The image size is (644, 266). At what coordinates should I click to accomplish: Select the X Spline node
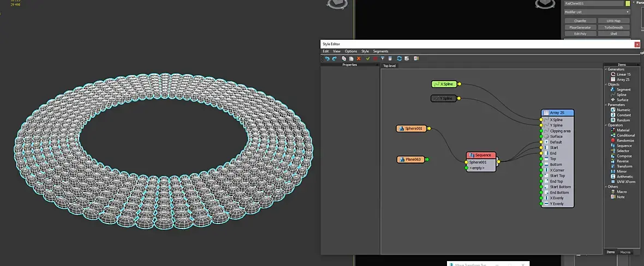click(444, 84)
